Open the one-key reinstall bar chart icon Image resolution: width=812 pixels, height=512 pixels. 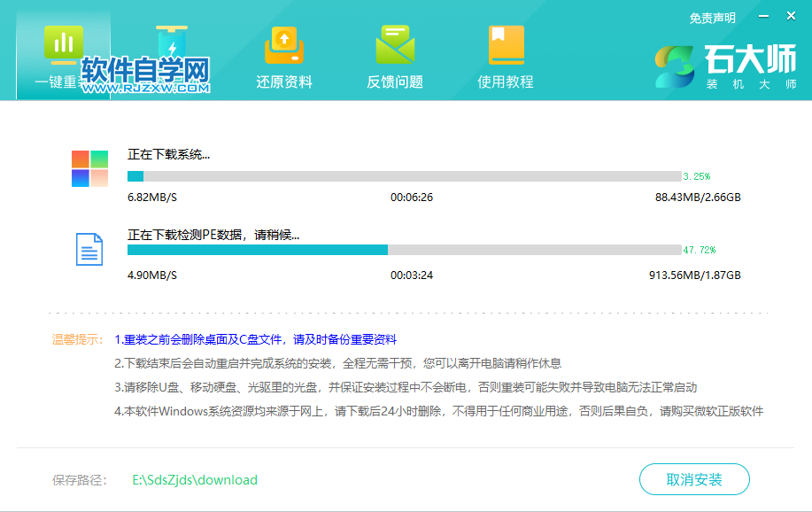pos(63,43)
